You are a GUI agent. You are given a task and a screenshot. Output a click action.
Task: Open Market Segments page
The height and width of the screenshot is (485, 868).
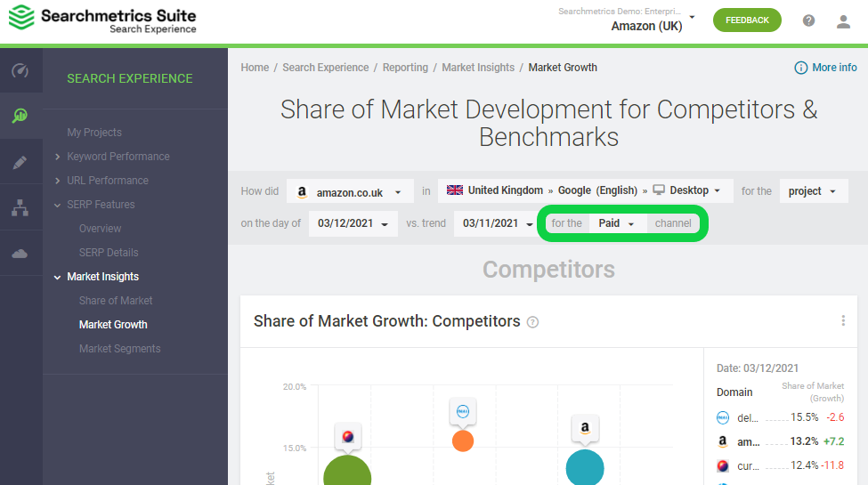119,349
